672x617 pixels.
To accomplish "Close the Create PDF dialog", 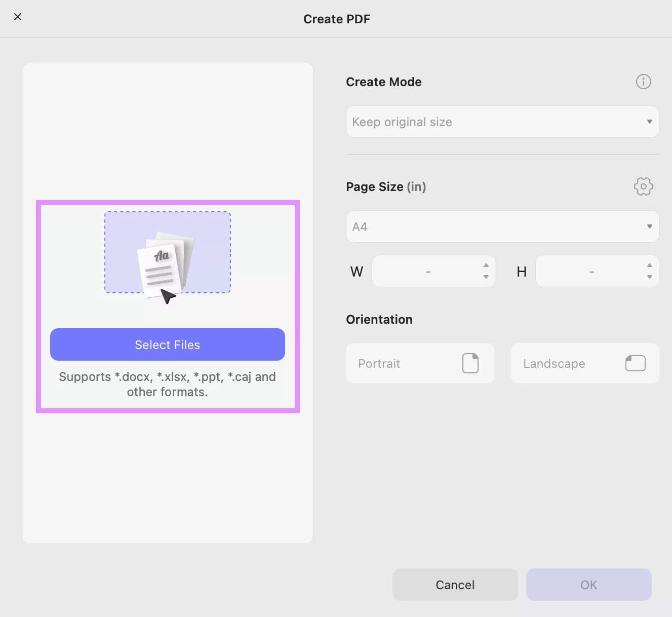I will tap(18, 17).
